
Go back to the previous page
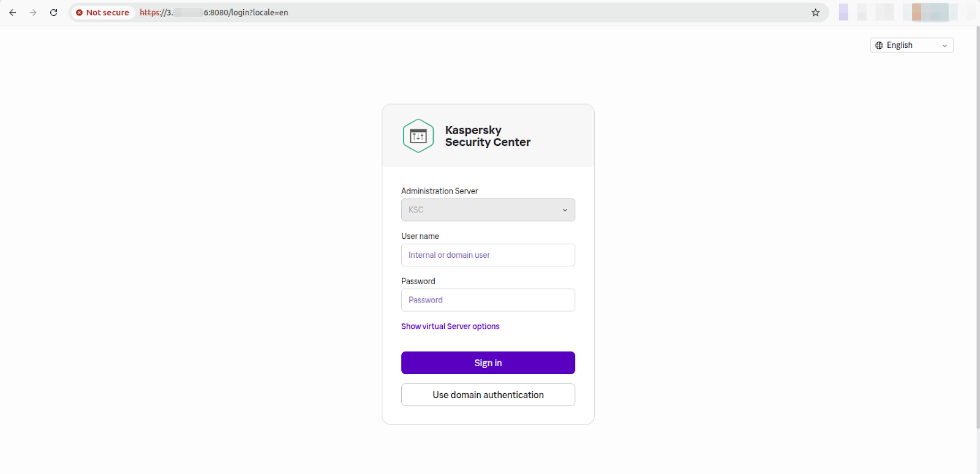coord(13,12)
